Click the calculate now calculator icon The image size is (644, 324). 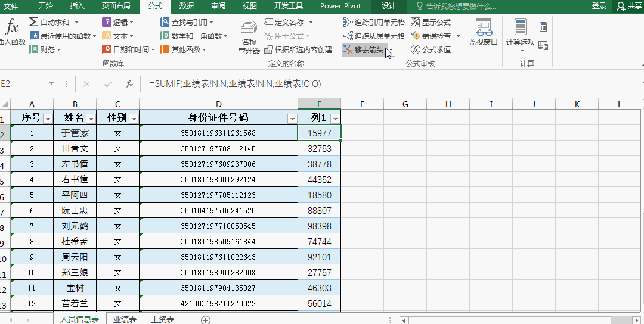[x=543, y=27]
